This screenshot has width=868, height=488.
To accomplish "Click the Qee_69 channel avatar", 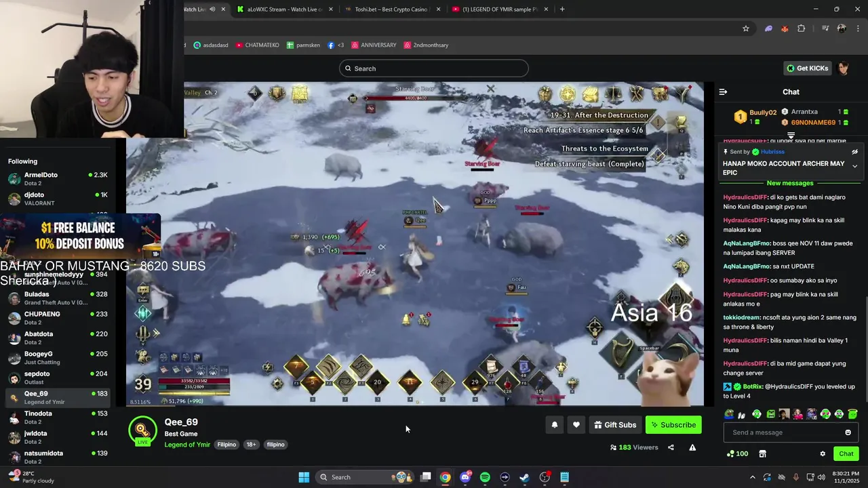I will (x=142, y=430).
